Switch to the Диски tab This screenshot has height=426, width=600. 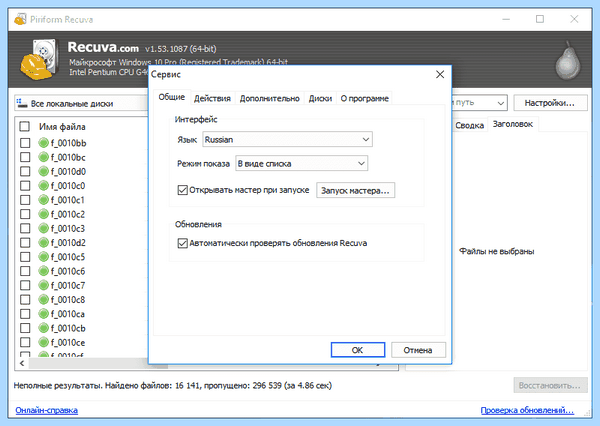coord(320,98)
